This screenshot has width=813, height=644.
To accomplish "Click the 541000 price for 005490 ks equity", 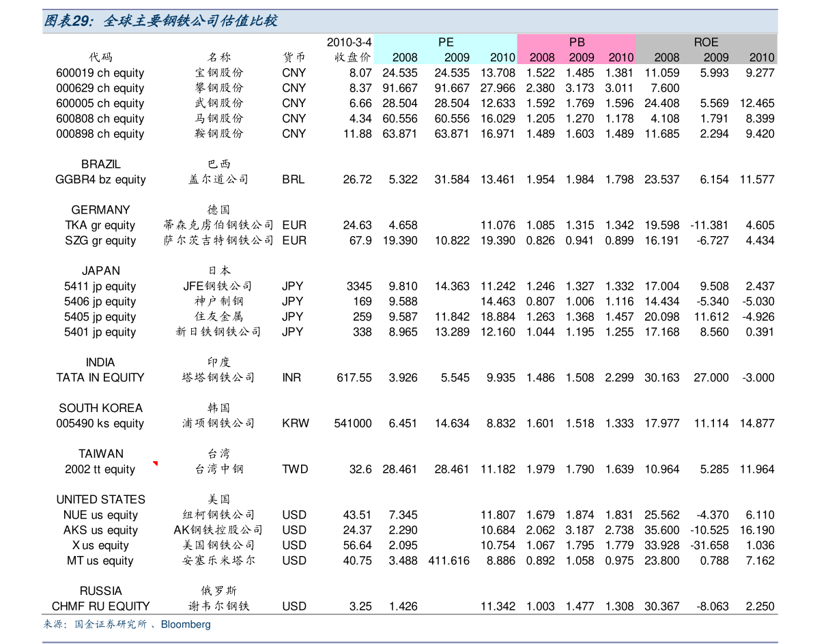I will pos(353,424).
